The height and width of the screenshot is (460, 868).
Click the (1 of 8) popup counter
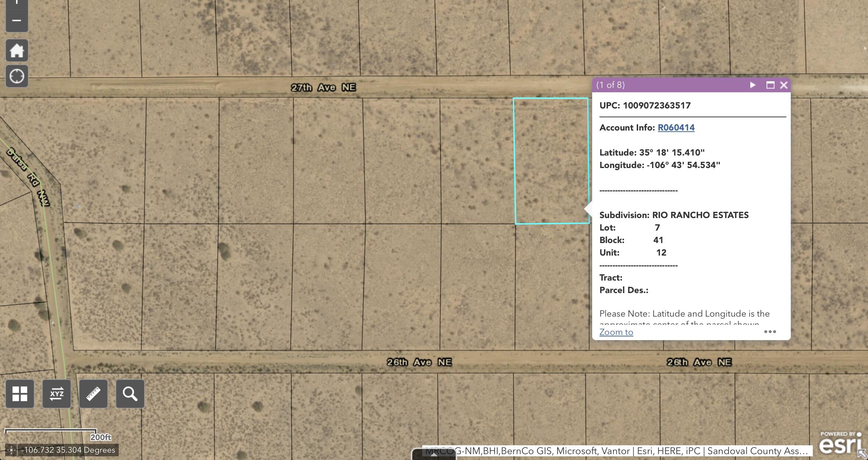pos(611,85)
